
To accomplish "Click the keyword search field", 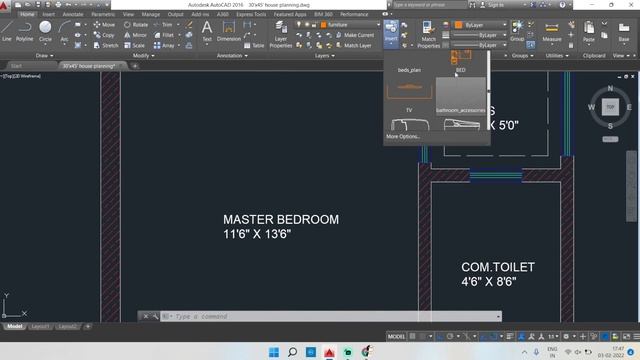I will pos(430,5).
